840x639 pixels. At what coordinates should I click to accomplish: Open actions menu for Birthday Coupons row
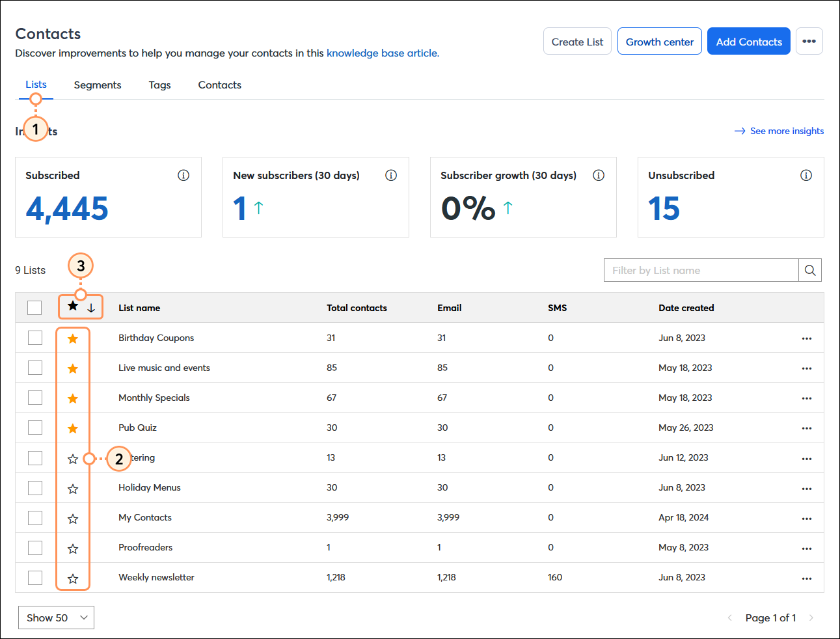[807, 338]
